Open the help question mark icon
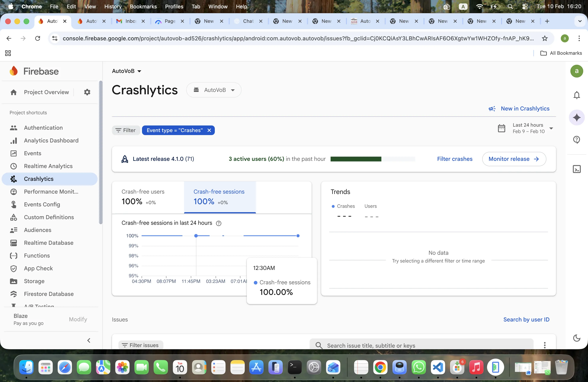The height and width of the screenshot is (382, 588). coord(576,140)
